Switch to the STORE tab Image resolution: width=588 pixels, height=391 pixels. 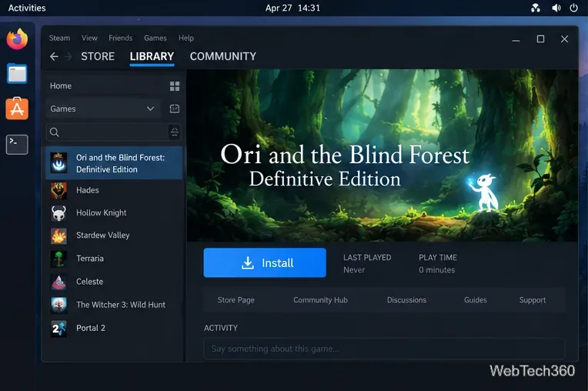click(x=98, y=56)
